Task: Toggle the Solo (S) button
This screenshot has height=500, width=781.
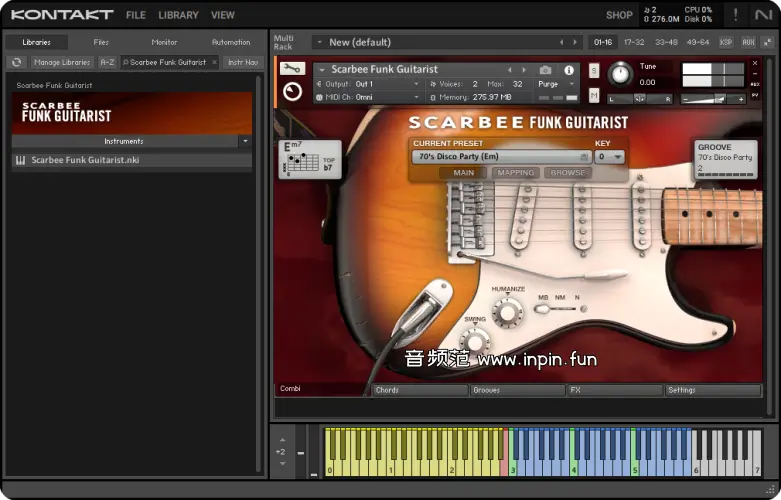Action: tap(594, 71)
